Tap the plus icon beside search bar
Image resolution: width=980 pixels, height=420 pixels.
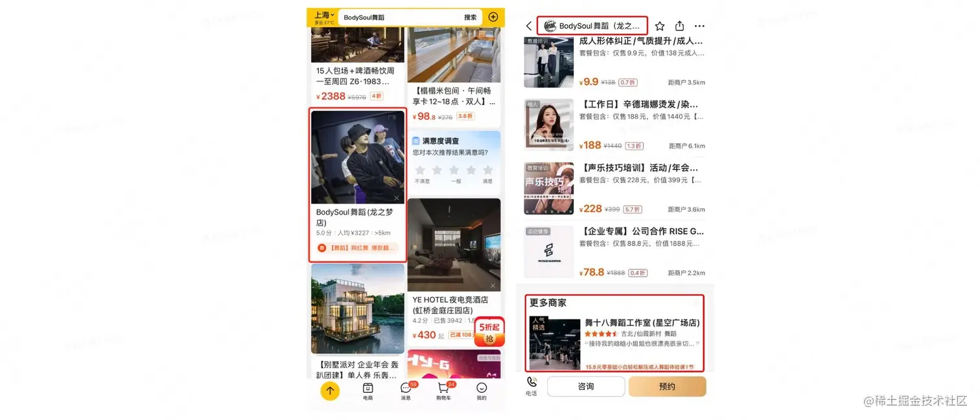click(x=493, y=17)
